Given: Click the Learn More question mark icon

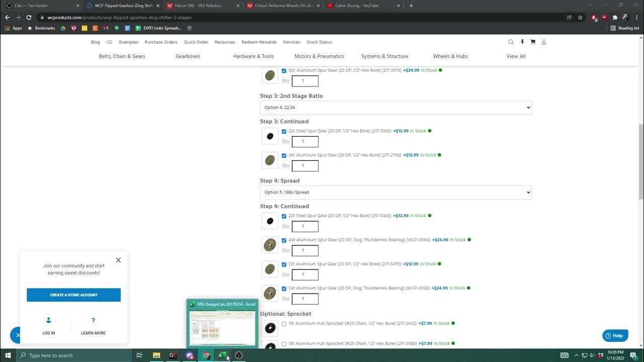Looking at the screenshot, I should pyautogui.click(x=93, y=320).
